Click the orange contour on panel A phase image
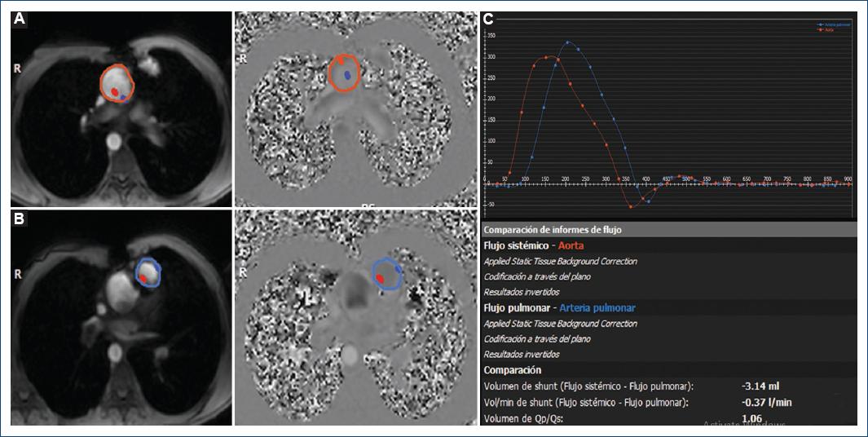The image size is (868, 437). (330, 73)
